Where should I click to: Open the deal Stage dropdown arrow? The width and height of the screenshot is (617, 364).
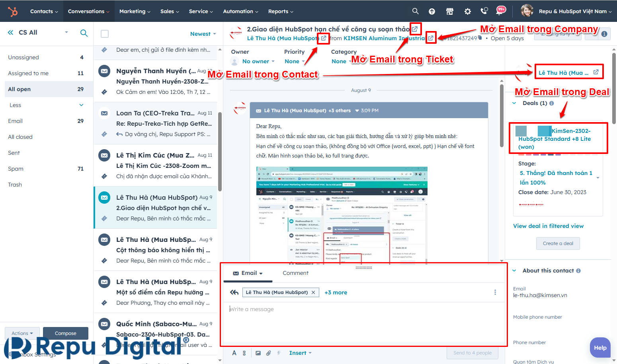click(598, 178)
